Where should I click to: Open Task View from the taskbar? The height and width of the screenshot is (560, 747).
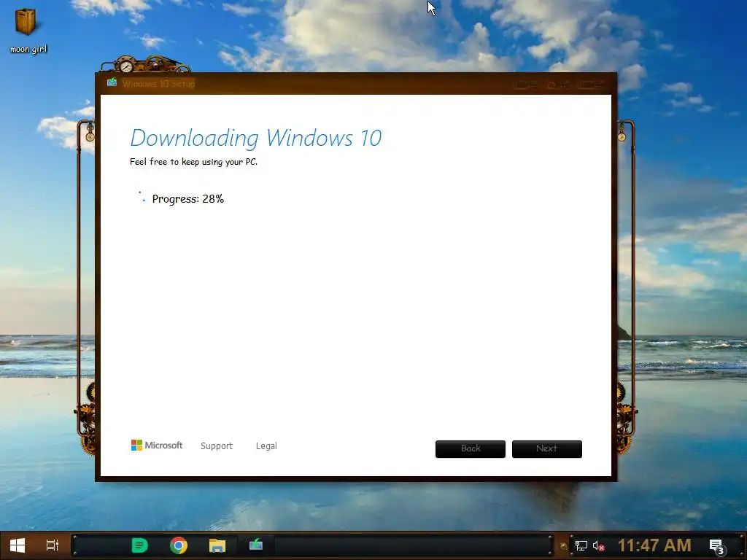click(53, 545)
